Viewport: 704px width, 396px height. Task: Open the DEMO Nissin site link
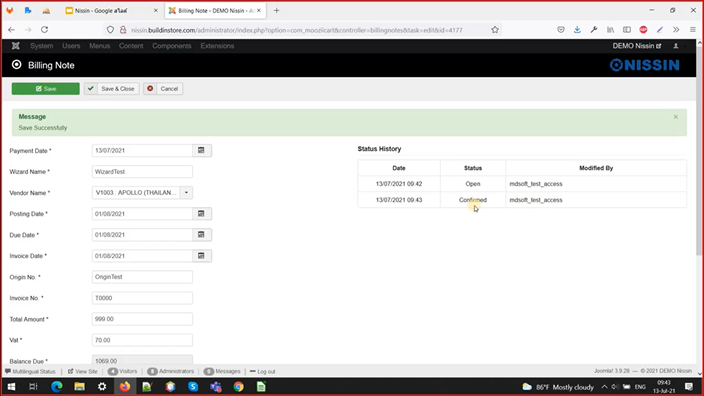pos(637,46)
